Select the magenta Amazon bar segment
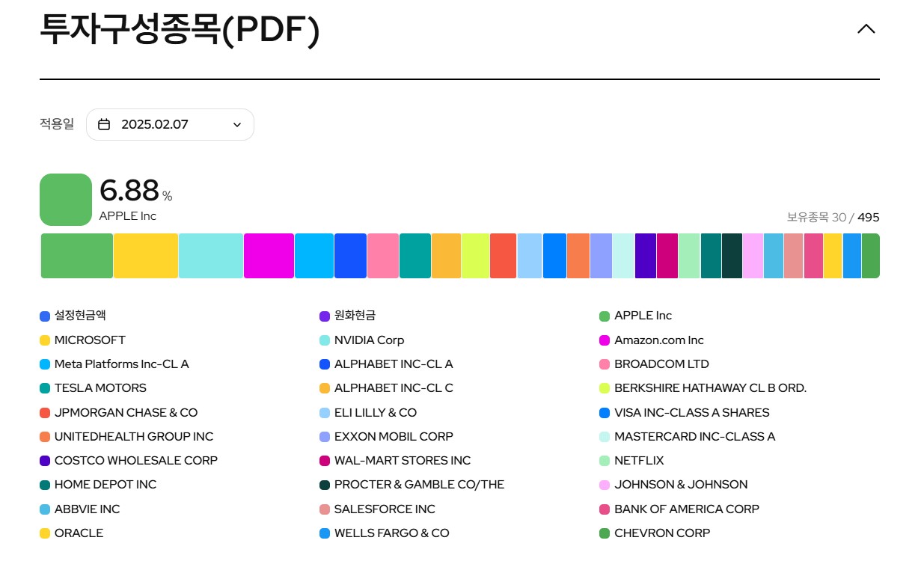924x576 pixels. (x=269, y=256)
